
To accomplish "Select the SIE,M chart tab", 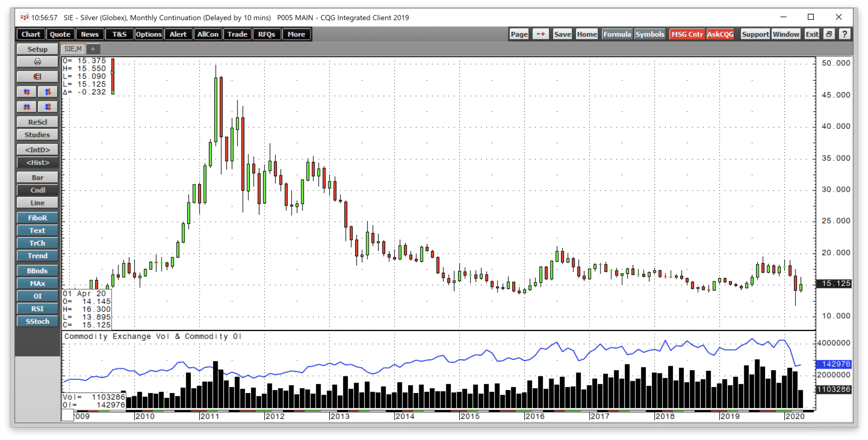I will (x=73, y=49).
